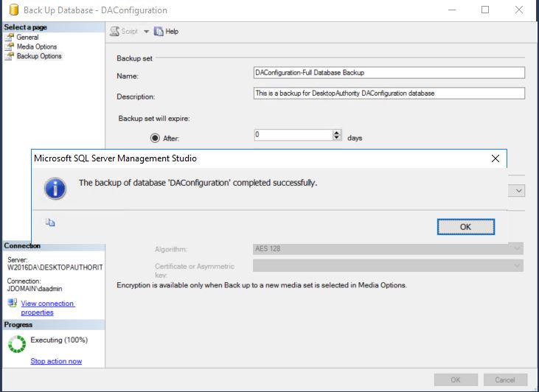Image resolution: width=539 pixels, height=392 pixels.
Task: Open the Script dropdown arrow
Action: tap(146, 32)
